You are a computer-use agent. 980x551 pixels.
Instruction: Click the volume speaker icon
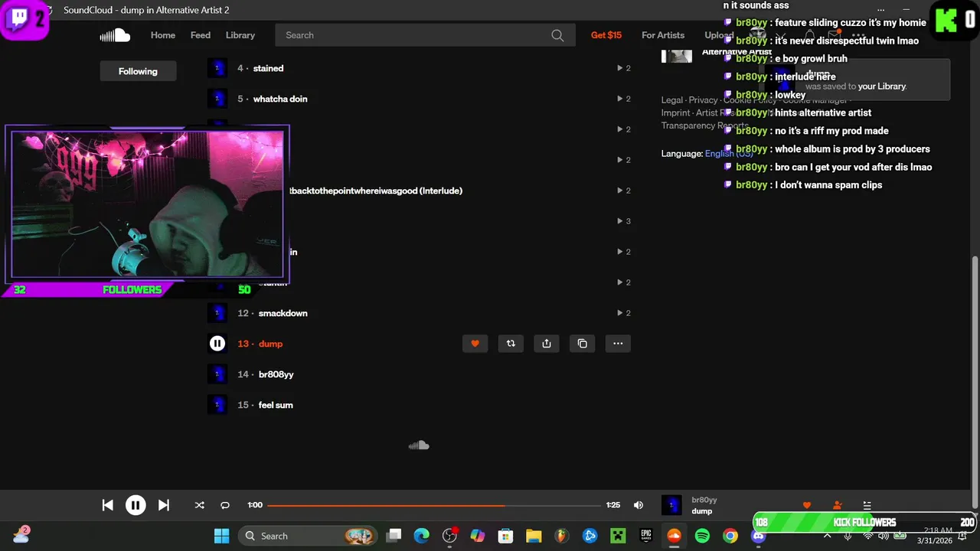[x=639, y=505]
